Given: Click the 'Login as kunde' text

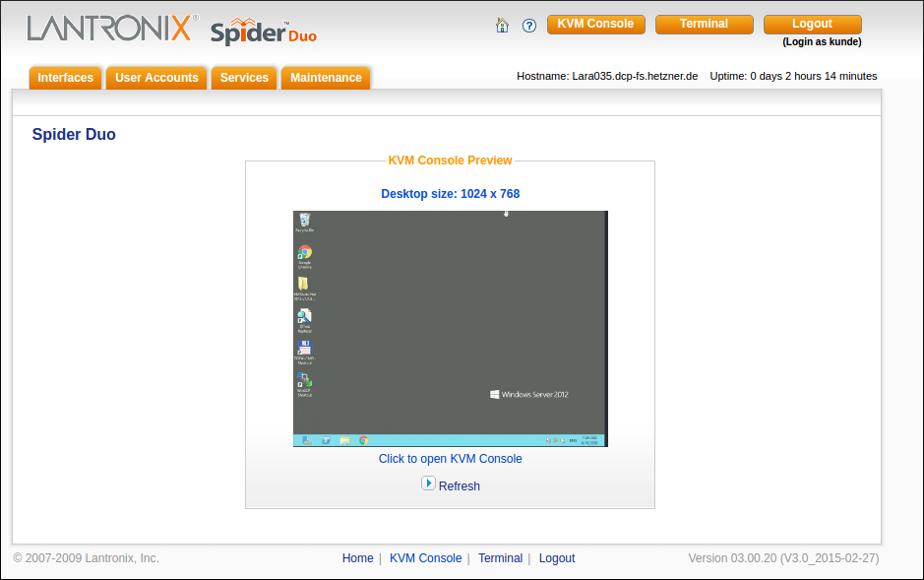Looking at the screenshot, I should (x=822, y=41).
